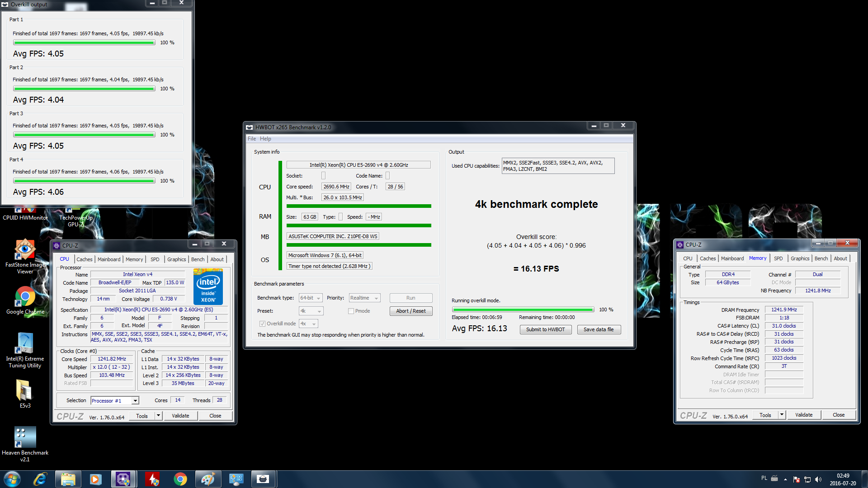Click Tools button in left CPU-Z

click(x=142, y=416)
